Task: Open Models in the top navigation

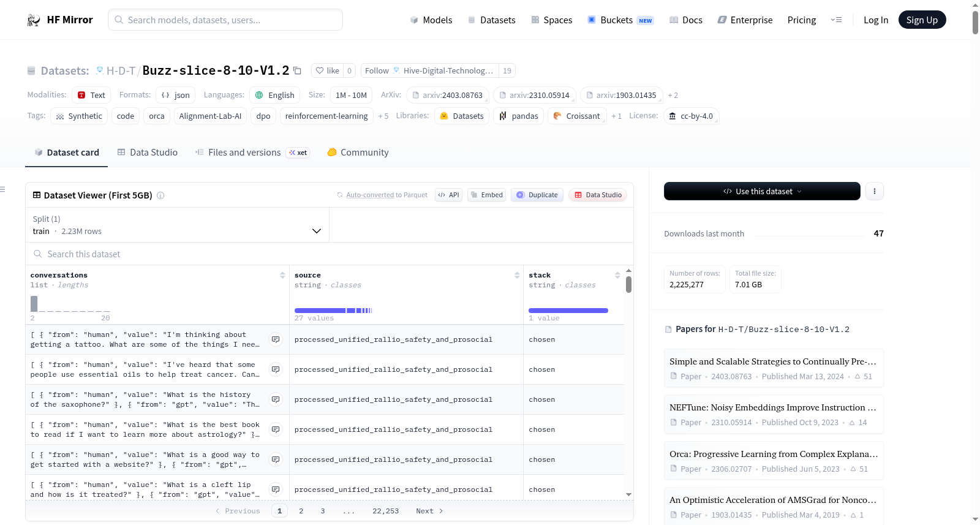Action: point(431,20)
